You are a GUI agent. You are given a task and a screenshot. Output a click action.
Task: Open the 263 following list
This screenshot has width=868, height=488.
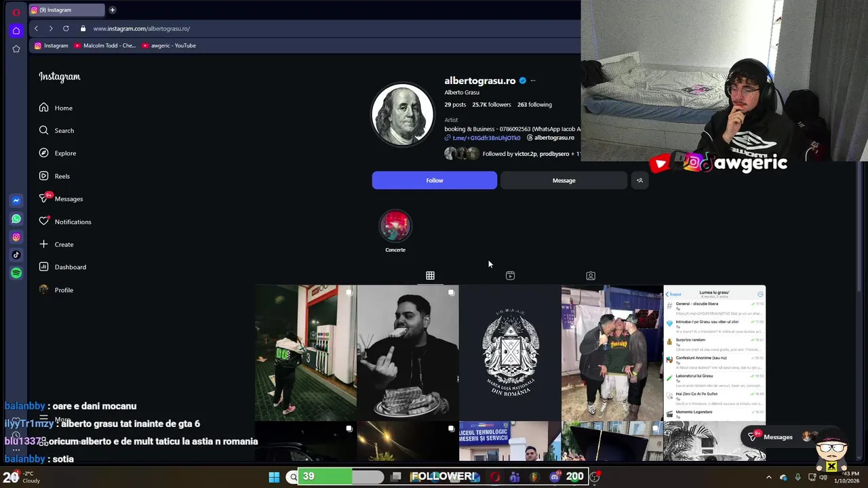(534, 104)
